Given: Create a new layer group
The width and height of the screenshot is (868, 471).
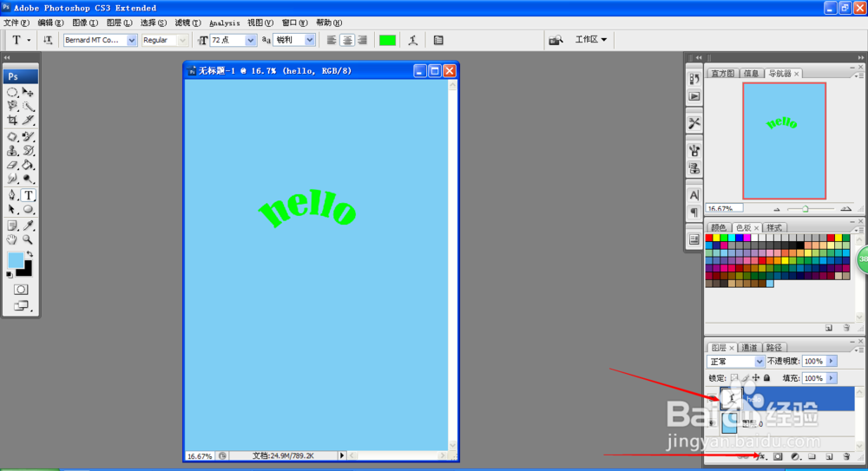Looking at the screenshot, I should click(x=812, y=456).
